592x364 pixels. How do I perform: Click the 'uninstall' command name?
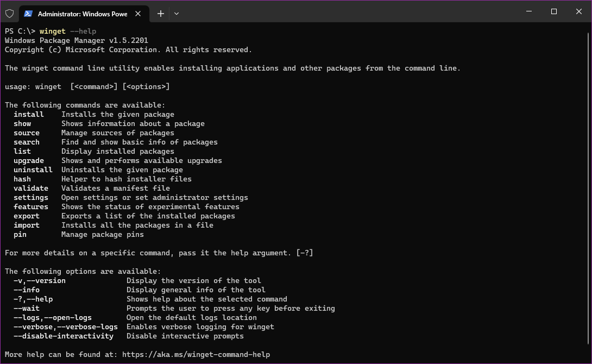click(33, 170)
